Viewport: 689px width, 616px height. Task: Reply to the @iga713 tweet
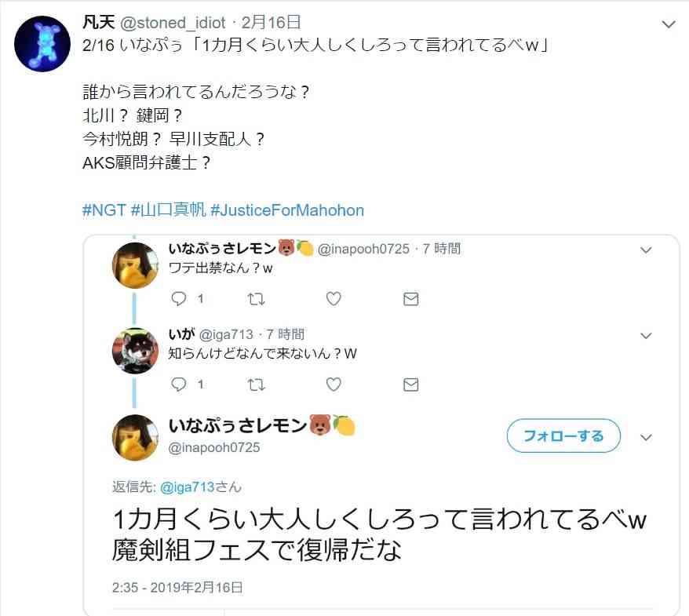point(178,385)
